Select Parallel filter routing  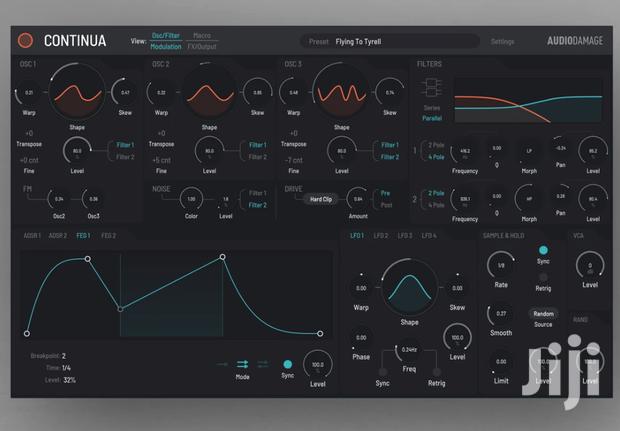[x=432, y=118]
